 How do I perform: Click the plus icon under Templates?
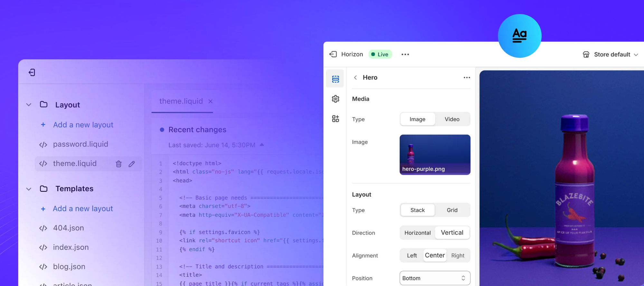click(43, 209)
